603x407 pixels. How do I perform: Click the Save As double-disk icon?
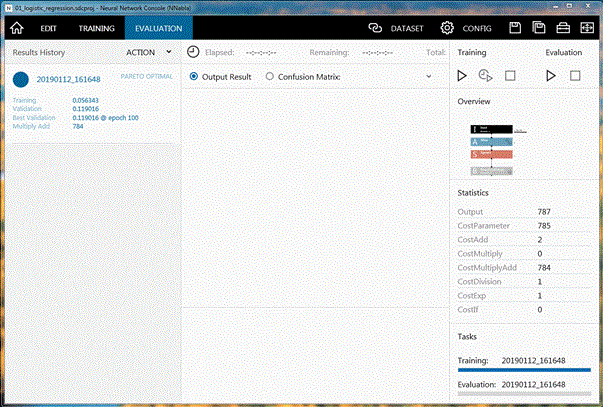(539, 28)
